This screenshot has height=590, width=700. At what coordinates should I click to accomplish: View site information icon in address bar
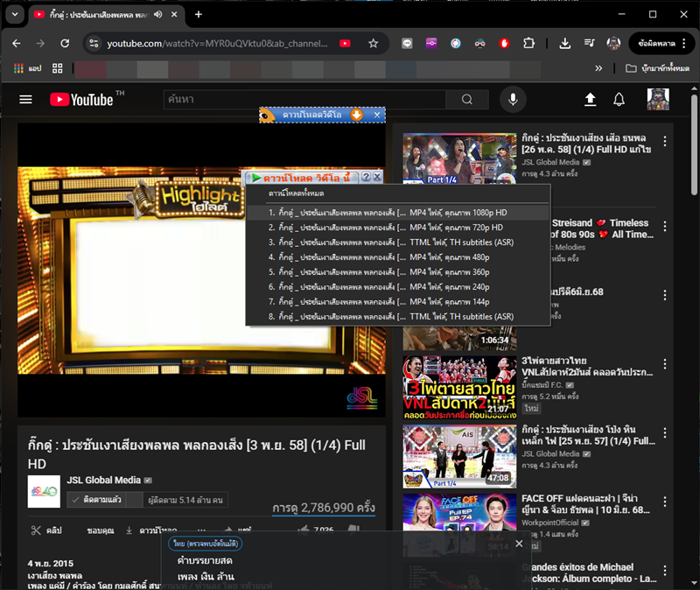coord(94,43)
